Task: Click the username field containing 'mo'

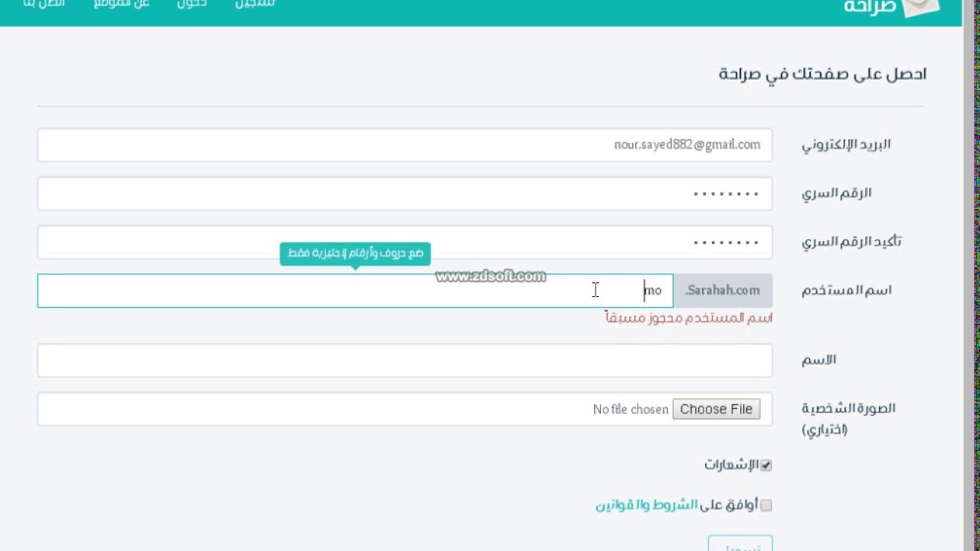Action: tap(355, 291)
